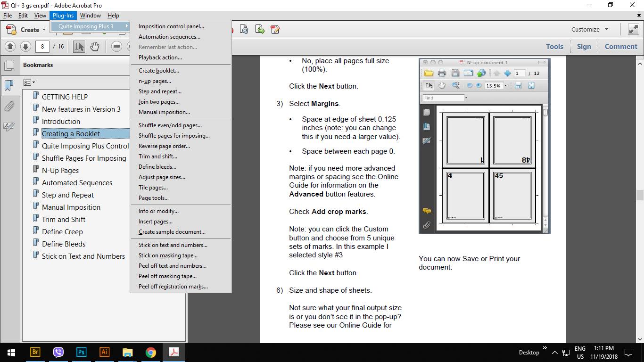Expand the Customize dropdown
The image size is (644, 362).
pos(589,29)
